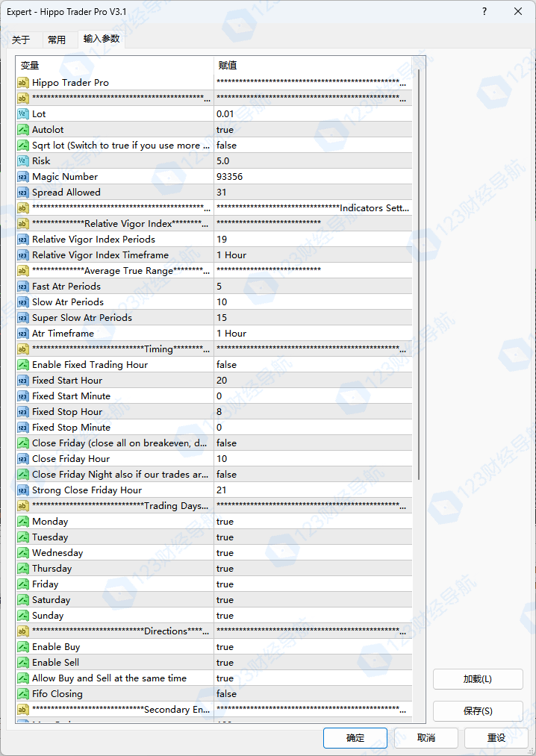This screenshot has width=536, height=756.
Task: Click the question mark help icon in title bar
Action: (x=484, y=12)
